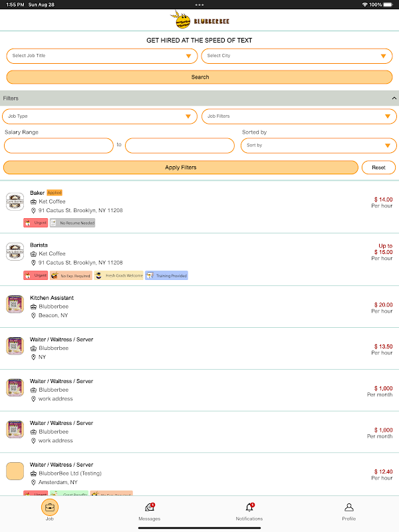Click company icon beside Barista's Ket Coffee

pyautogui.click(x=33, y=254)
